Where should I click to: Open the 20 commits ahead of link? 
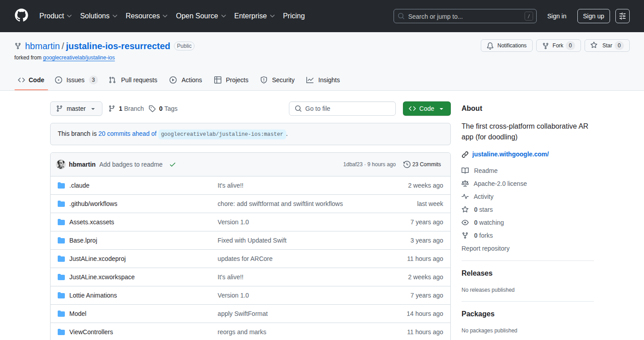tap(127, 134)
